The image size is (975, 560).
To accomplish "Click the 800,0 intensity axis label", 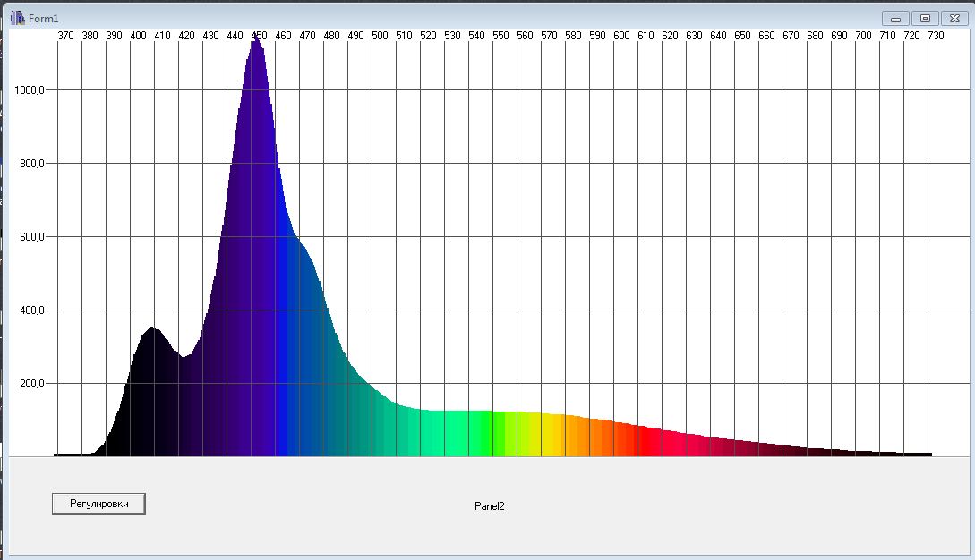I will point(32,164).
